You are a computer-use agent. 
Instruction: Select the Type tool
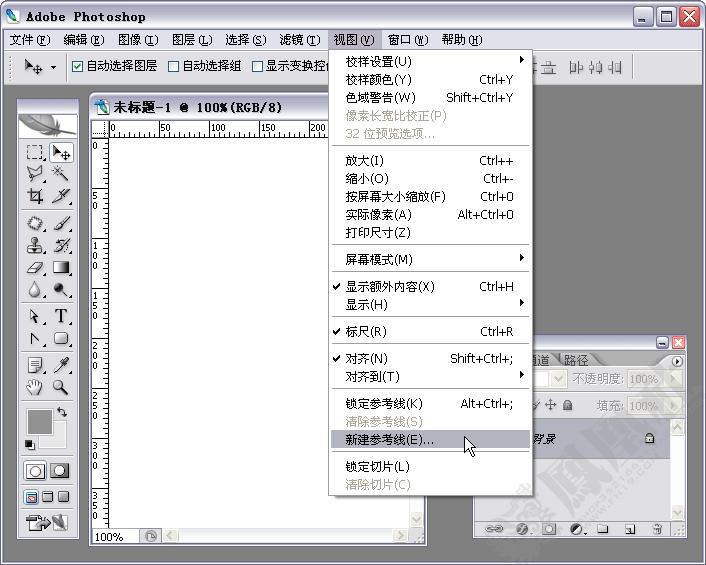coord(61,316)
